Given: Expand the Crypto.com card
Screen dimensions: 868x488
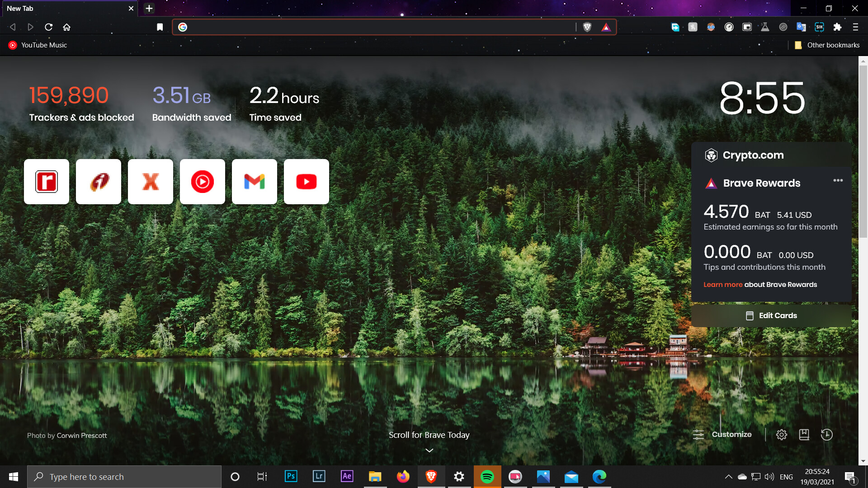Looking at the screenshot, I should click(x=753, y=155).
